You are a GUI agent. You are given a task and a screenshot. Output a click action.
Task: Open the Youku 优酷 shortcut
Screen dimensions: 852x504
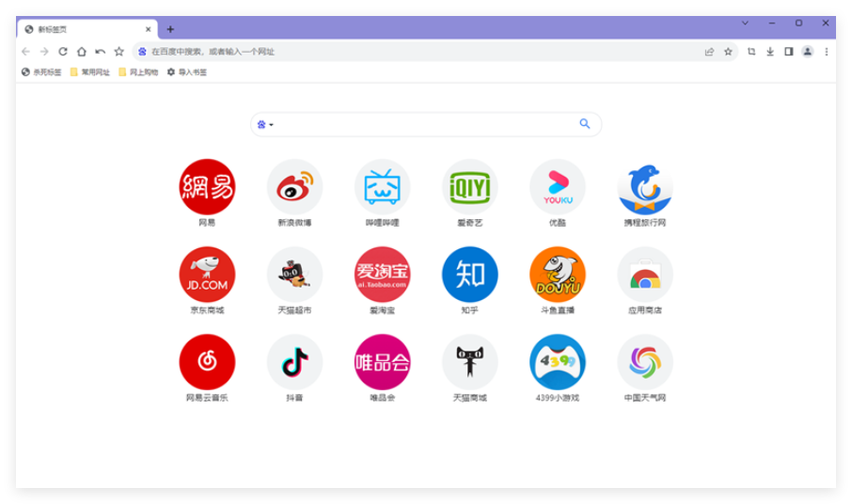click(558, 187)
